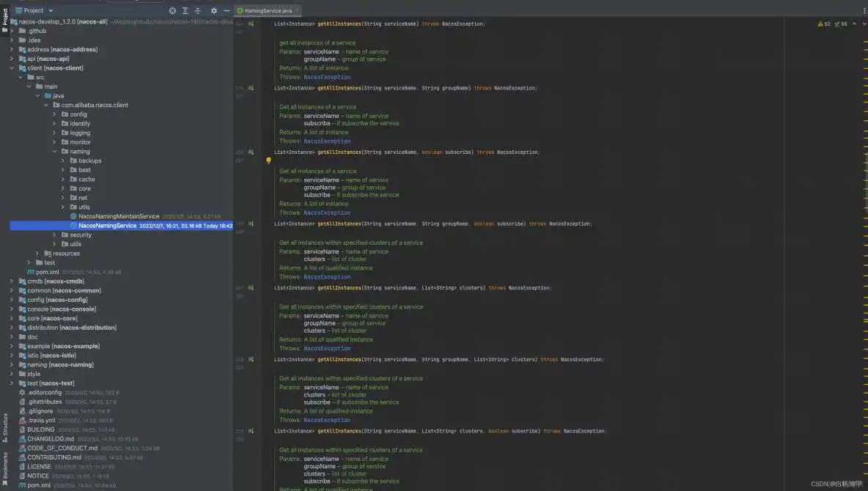Image resolution: width=868 pixels, height=491 pixels.
Task: Go to previous highlighted error arrow
Action: 854,23
